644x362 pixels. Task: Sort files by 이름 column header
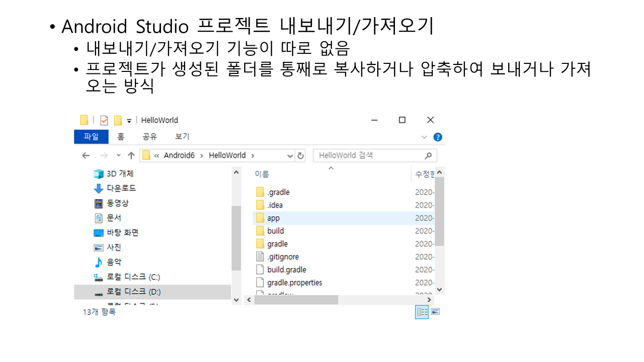click(x=262, y=174)
